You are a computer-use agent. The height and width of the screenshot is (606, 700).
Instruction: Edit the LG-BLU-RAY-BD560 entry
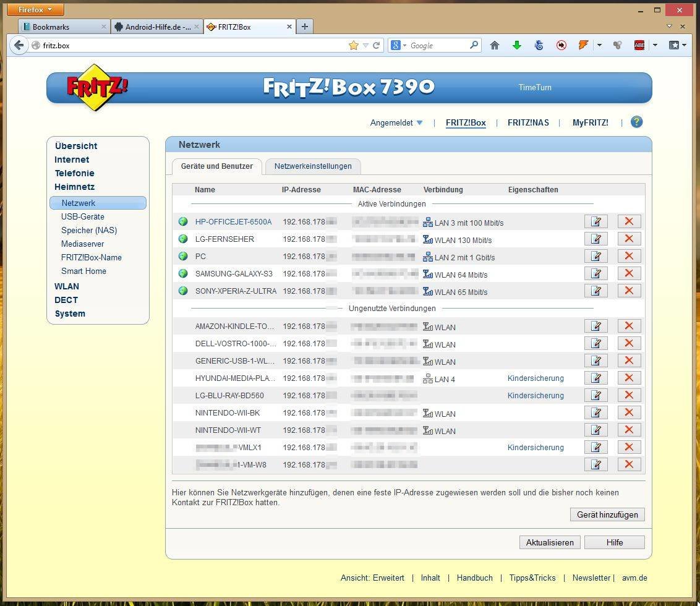[596, 396]
